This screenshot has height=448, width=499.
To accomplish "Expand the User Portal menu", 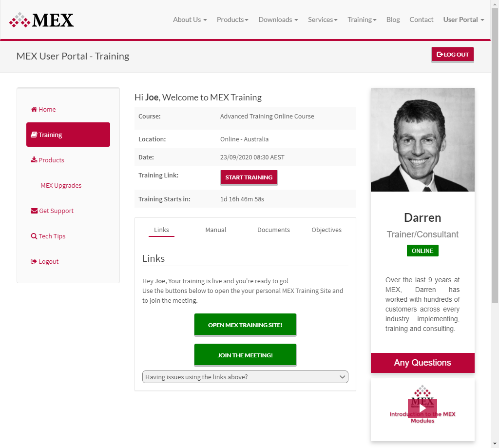I will coord(464,19).
